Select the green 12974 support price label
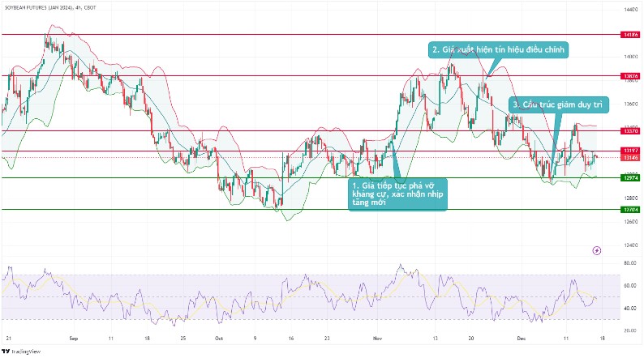Viewport: 644px width, 358px height. [629, 177]
